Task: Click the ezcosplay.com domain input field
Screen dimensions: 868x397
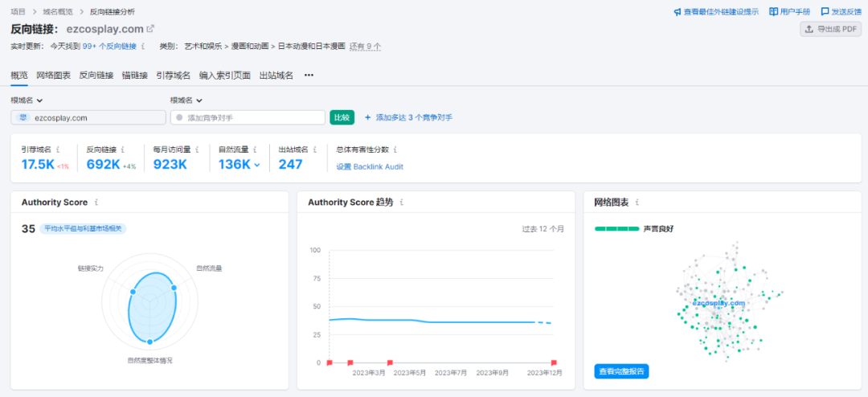Action: click(88, 117)
